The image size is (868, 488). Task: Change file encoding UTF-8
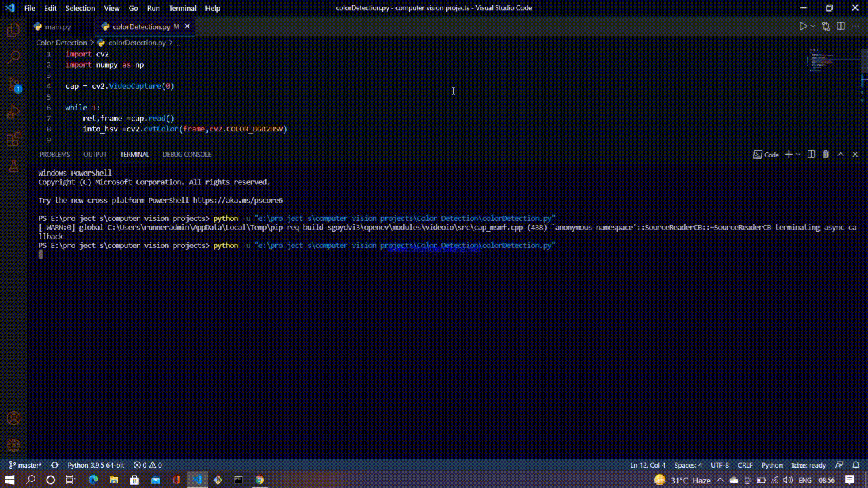719,465
